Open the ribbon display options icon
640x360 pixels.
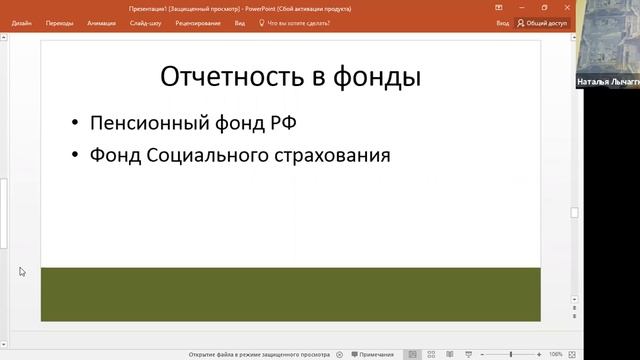tap(499, 8)
